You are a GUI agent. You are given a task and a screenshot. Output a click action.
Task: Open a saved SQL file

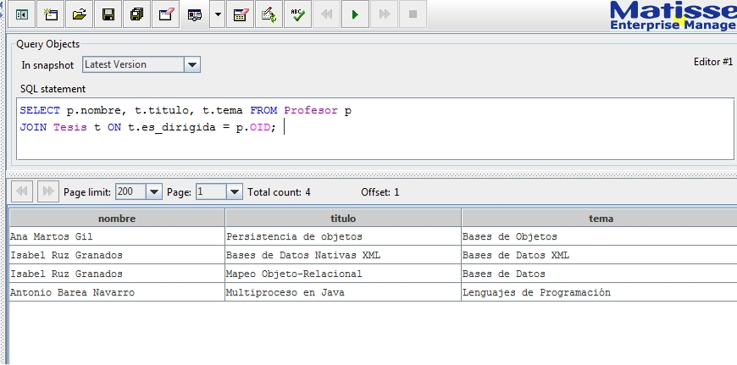79,15
